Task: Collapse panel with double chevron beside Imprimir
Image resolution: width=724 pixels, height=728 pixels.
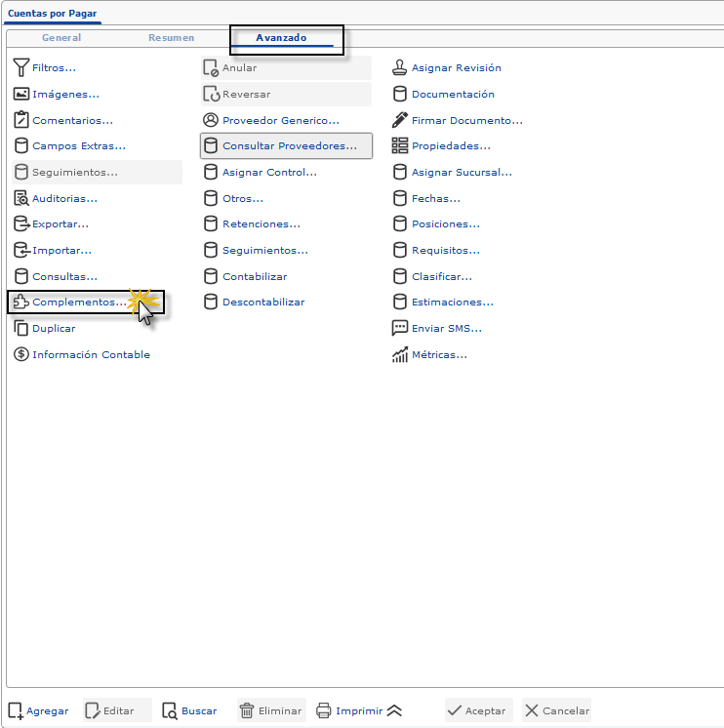Action: pyautogui.click(x=394, y=711)
